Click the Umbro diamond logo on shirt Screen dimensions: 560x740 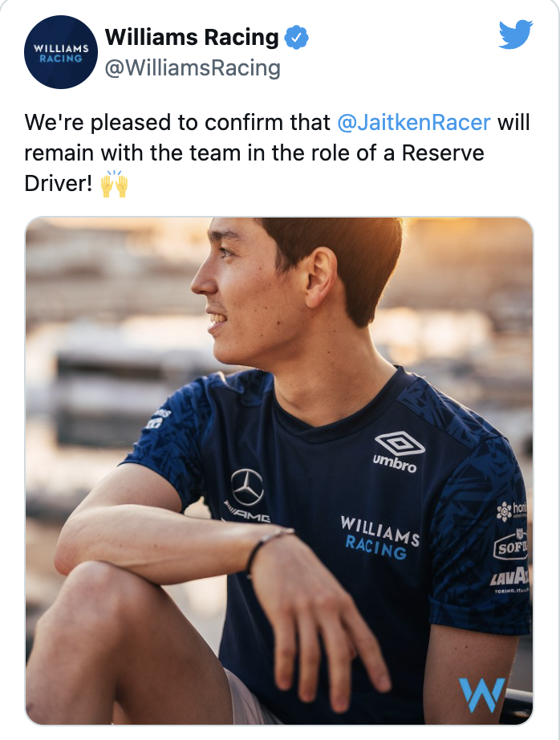coord(400,444)
